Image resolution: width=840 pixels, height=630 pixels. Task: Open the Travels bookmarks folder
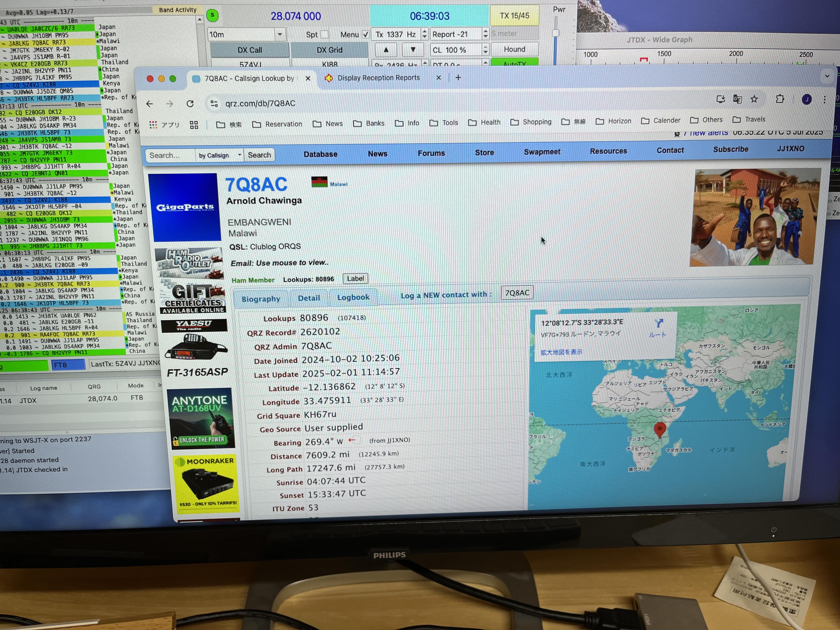749,120
